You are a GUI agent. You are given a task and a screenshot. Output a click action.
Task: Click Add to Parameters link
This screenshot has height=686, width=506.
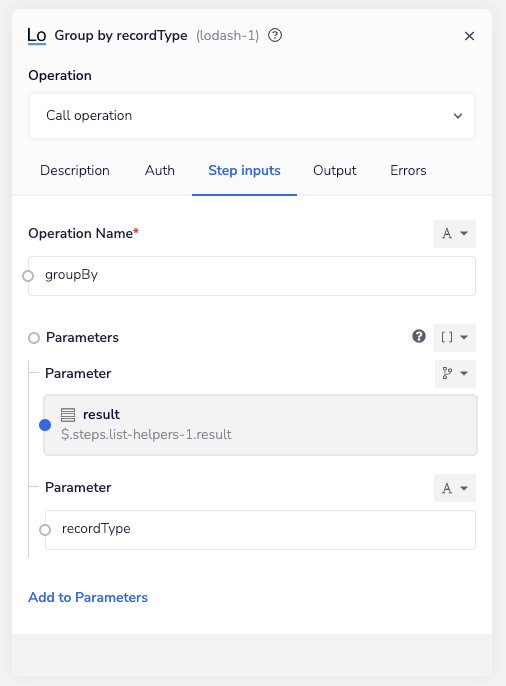click(88, 597)
